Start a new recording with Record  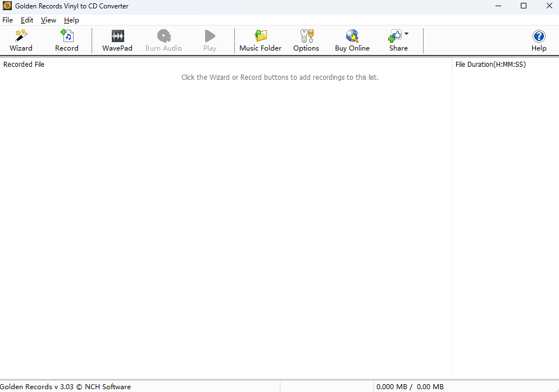[x=67, y=40]
